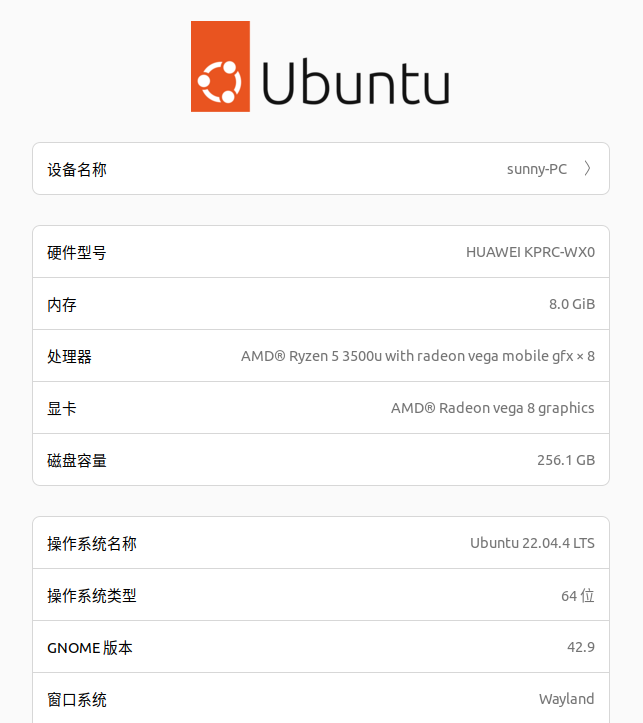Click the 内存 label
The height and width of the screenshot is (723, 643).
[x=62, y=305]
